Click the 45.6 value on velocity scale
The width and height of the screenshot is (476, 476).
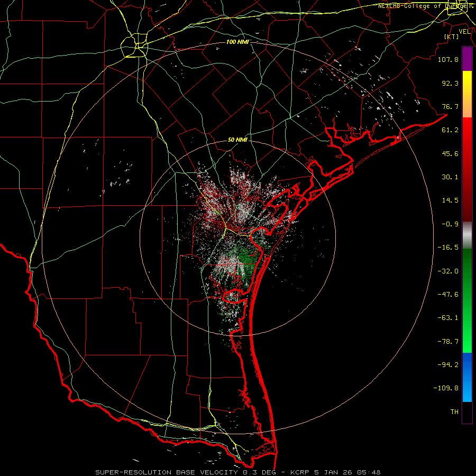pos(450,153)
